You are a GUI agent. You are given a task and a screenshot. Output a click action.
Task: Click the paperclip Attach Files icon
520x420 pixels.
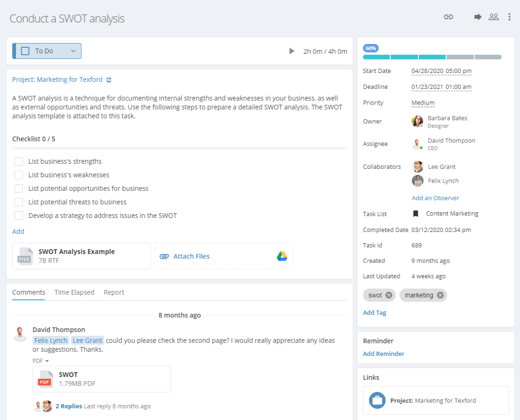click(164, 256)
